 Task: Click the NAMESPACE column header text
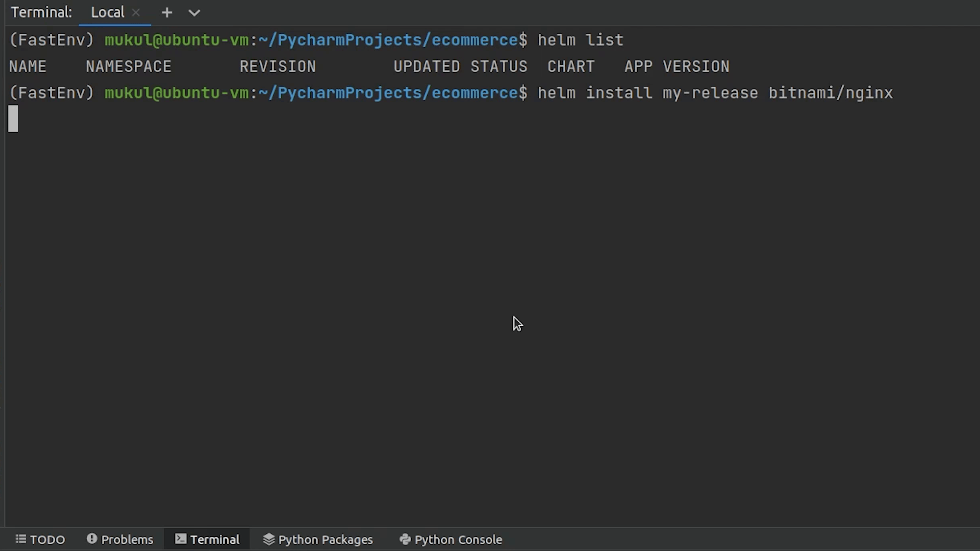129,67
